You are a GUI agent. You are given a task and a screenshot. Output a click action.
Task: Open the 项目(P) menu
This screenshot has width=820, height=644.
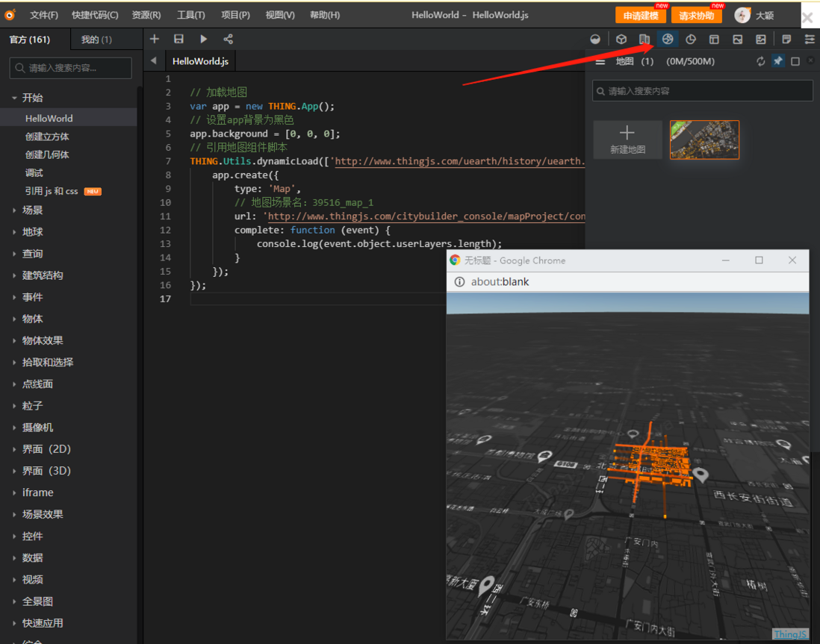pos(235,15)
